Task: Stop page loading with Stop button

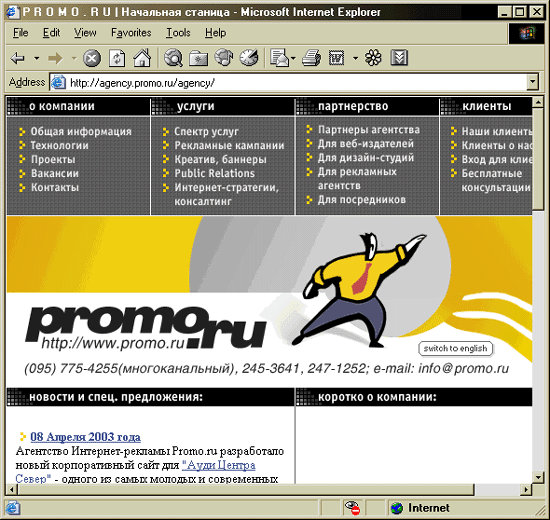Action: (x=92, y=58)
